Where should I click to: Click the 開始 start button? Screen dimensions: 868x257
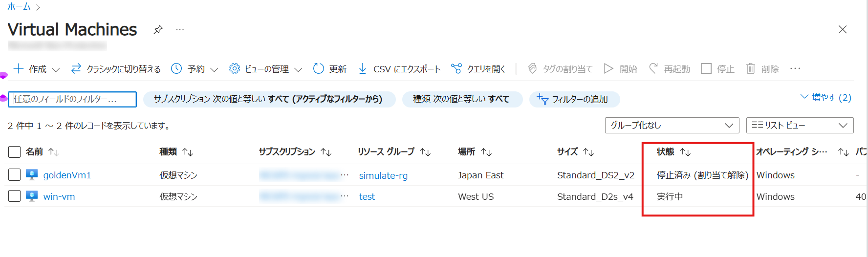point(621,69)
